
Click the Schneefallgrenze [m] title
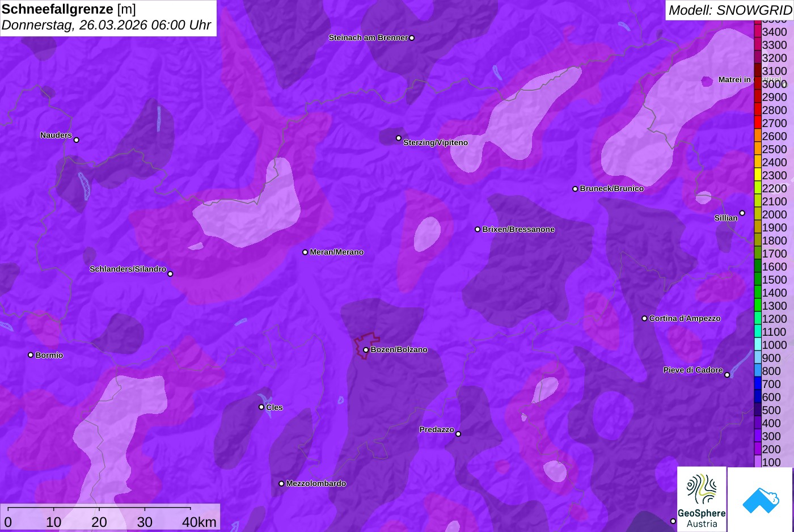(69, 9)
